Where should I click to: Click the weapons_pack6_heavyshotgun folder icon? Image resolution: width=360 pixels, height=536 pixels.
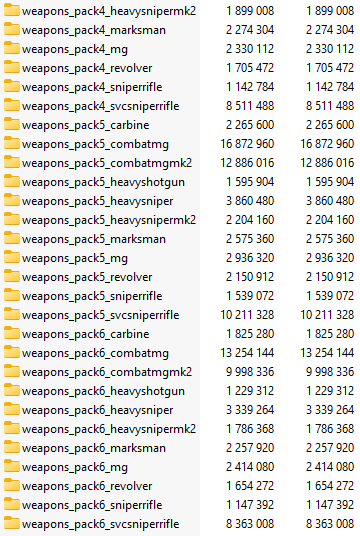(x=12, y=390)
